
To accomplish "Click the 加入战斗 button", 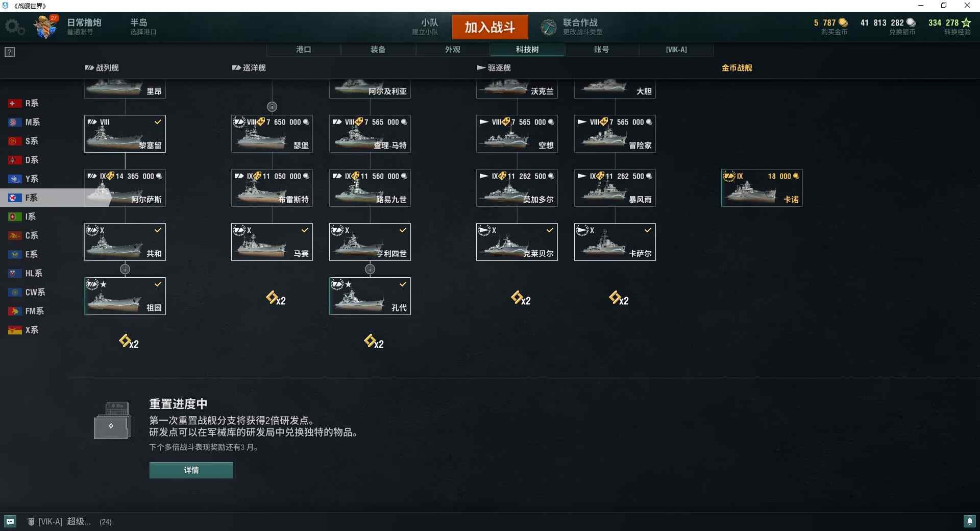I will click(x=490, y=27).
